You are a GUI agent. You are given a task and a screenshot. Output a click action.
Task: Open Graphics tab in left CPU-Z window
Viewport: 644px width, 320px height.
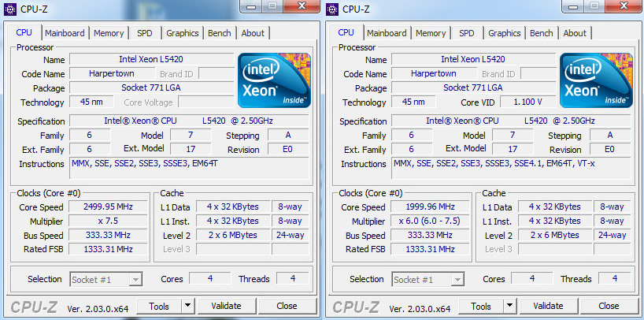pos(183,33)
